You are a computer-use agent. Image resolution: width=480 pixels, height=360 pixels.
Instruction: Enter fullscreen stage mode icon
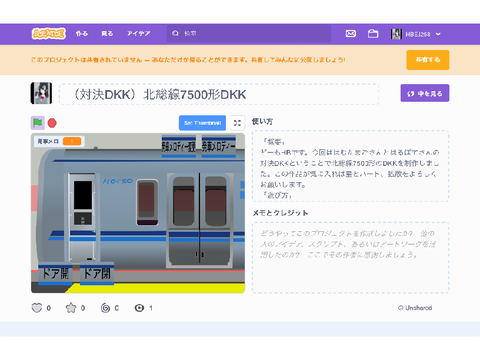[237, 123]
